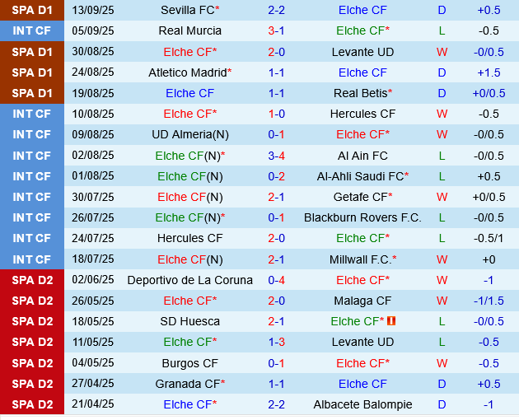This screenshot has width=519, height=420.
Task: Click the Malaga CF team name
Action: pos(362,301)
